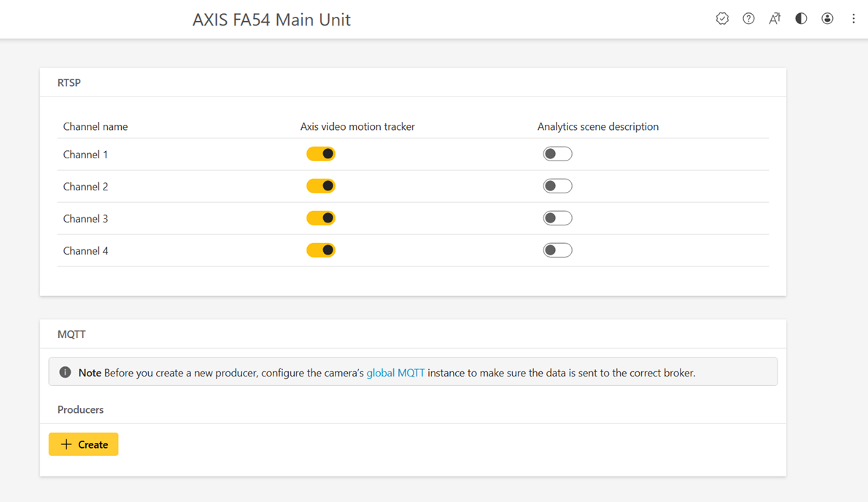Screen dimensions: 868x502
Task: Disable Channel 1 video motion tracker
Action: [321, 154]
